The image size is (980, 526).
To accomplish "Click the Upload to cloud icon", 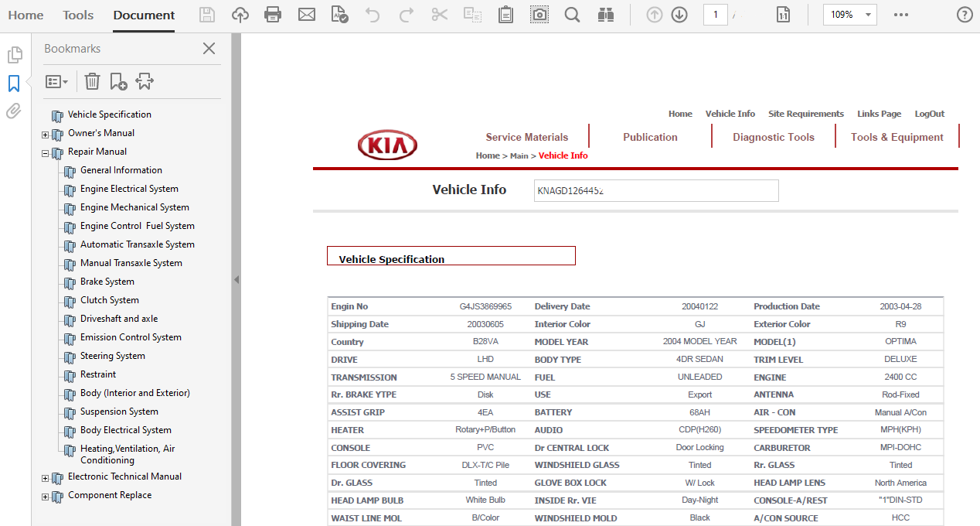I will point(240,15).
